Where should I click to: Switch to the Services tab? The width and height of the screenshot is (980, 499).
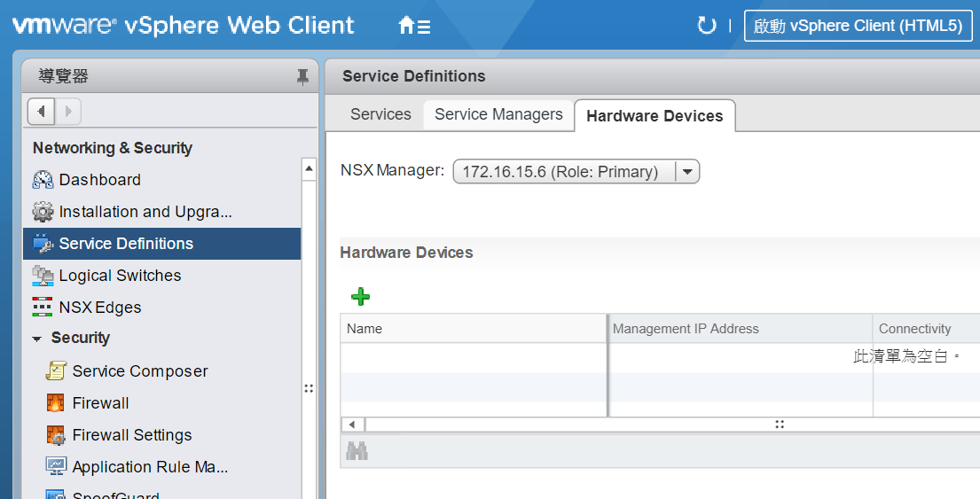coord(380,114)
